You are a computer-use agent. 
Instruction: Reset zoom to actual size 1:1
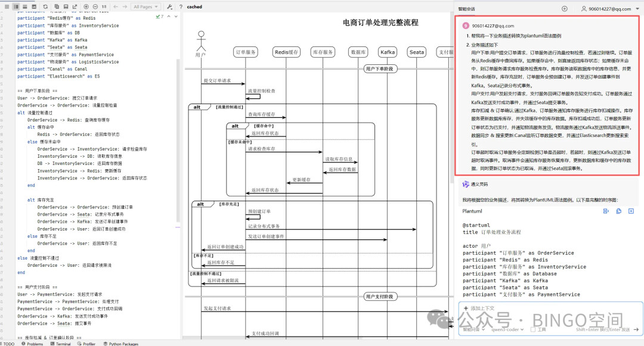coord(104,7)
